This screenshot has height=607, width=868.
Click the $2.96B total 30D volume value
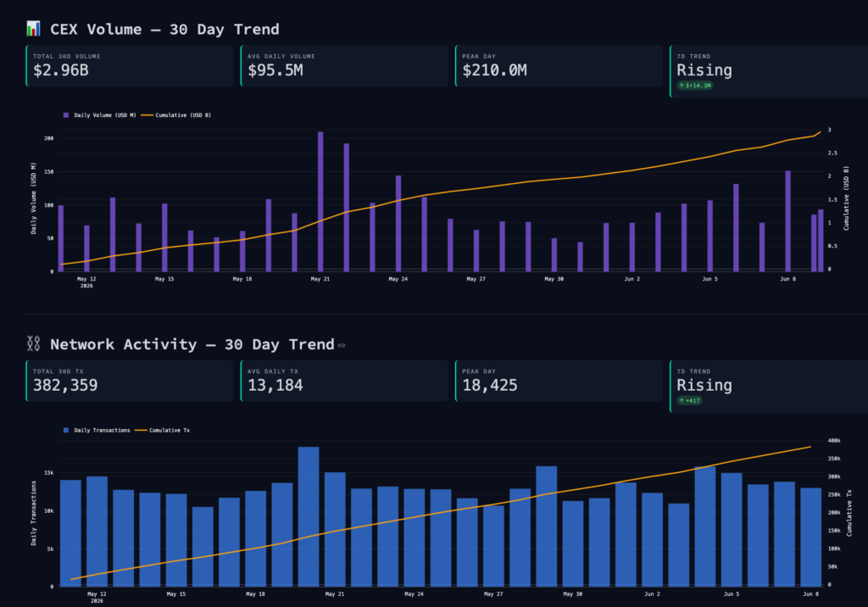tap(61, 70)
